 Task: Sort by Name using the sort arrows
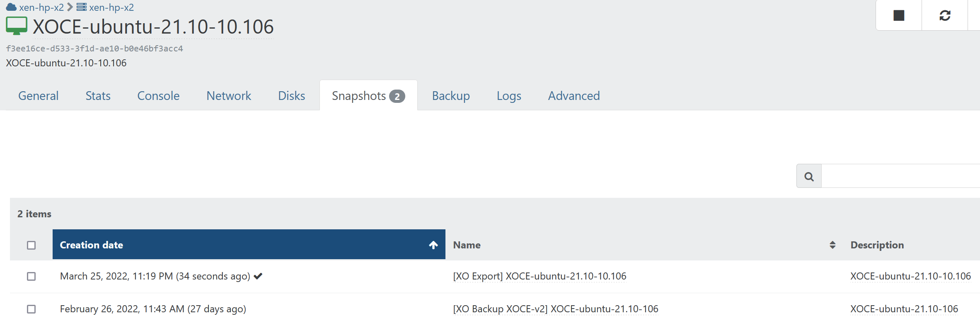[832, 245]
